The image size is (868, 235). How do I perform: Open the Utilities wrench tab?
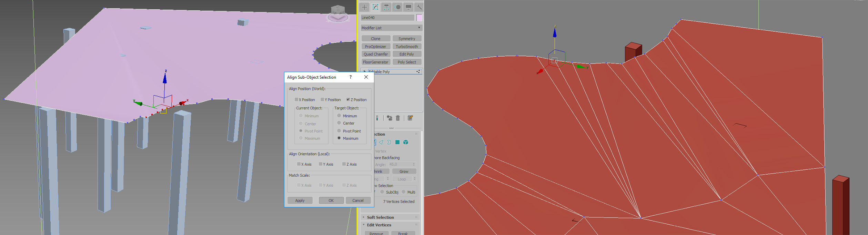pyautogui.click(x=419, y=7)
